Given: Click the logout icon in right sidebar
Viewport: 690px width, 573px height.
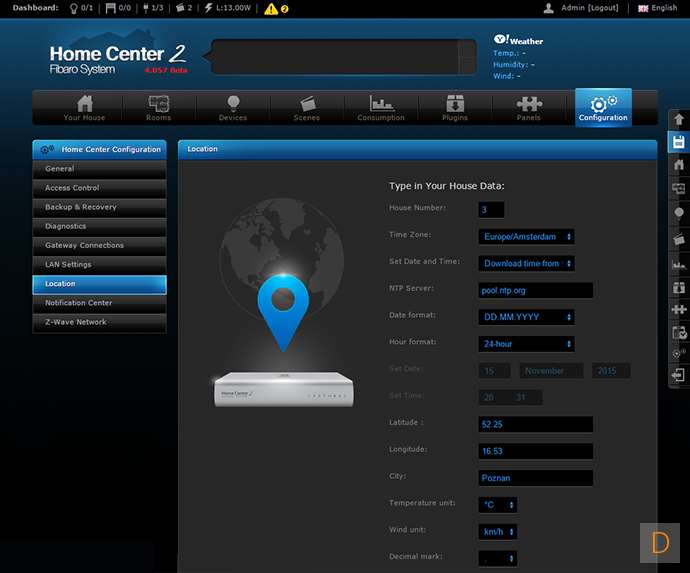Looking at the screenshot, I should pos(679,375).
